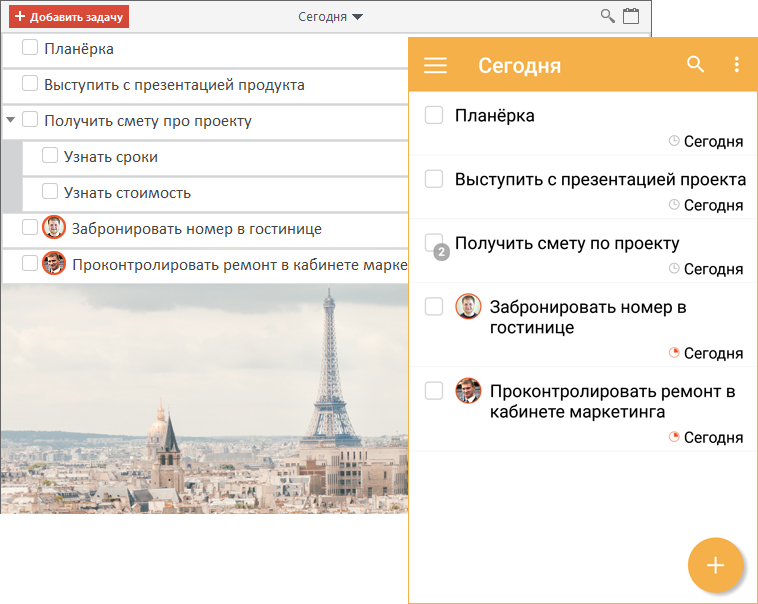Tap the Сегодня title in mobile header
Screen dimensions: 758x604
(520, 65)
